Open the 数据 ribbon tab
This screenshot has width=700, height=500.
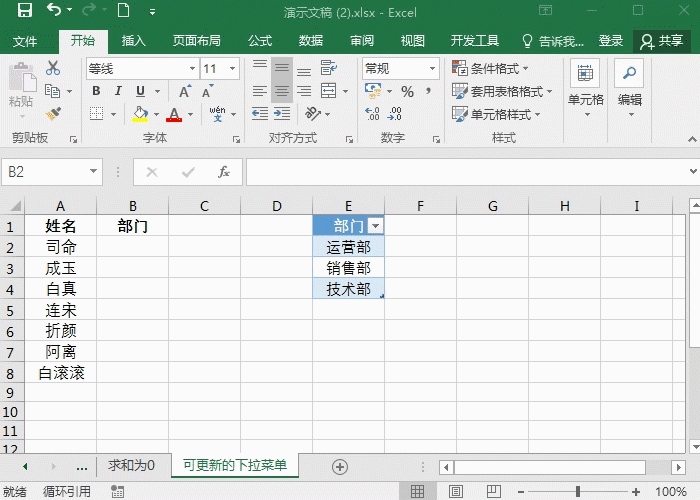pos(311,41)
